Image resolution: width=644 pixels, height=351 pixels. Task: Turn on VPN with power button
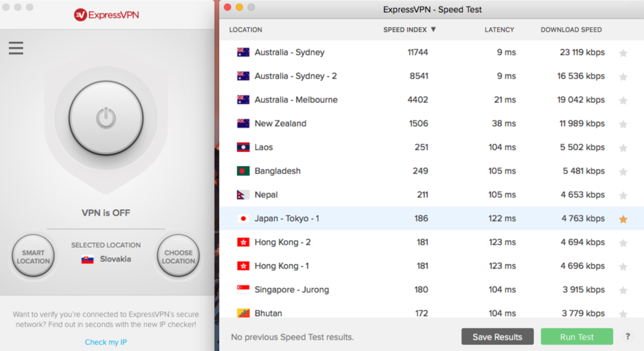106,118
